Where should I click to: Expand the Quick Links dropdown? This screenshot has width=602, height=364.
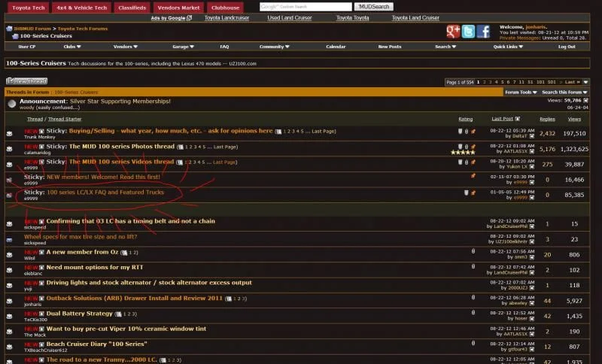coord(508,47)
